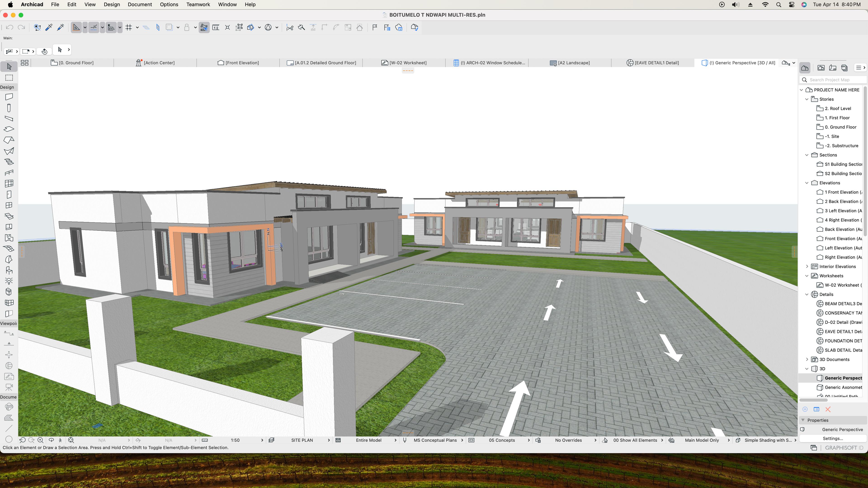Toggle Suspend Groups button

(x=239, y=28)
